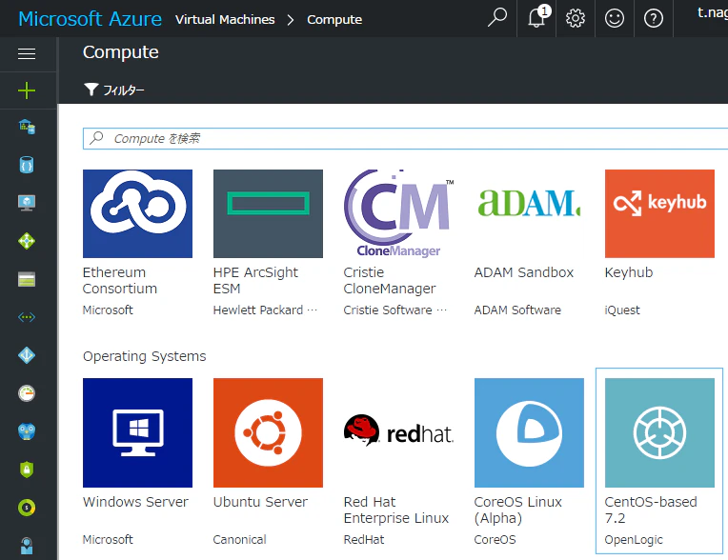Open the resource groups sidebar icon
Screen dimensions: 728x560
coord(27,127)
